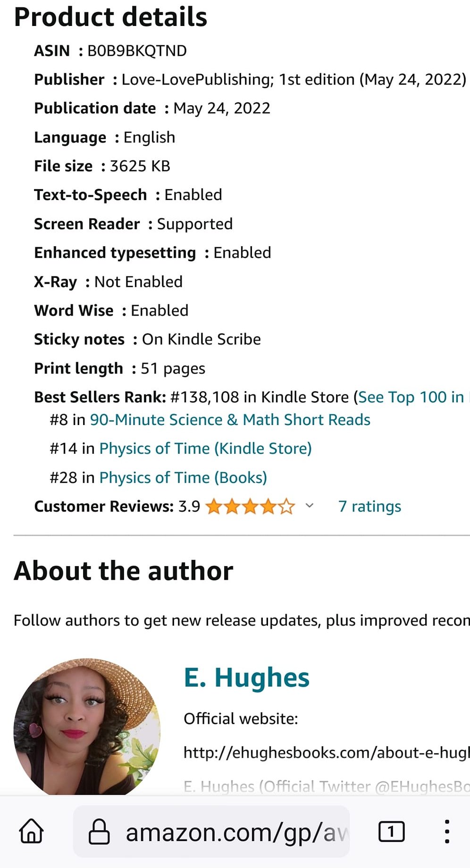
Task: Focus the amazon.com address bar
Action: tap(236, 832)
